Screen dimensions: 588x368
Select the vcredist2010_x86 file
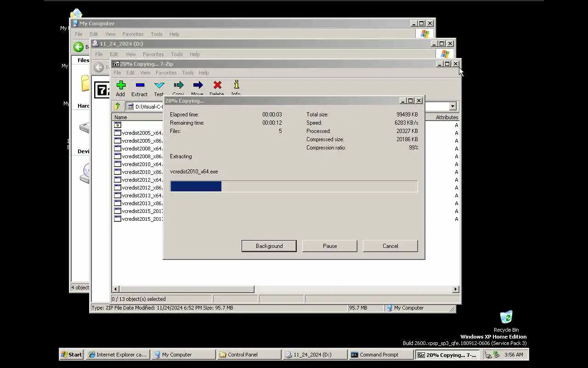pyautogui.click(x=138, y=172)
